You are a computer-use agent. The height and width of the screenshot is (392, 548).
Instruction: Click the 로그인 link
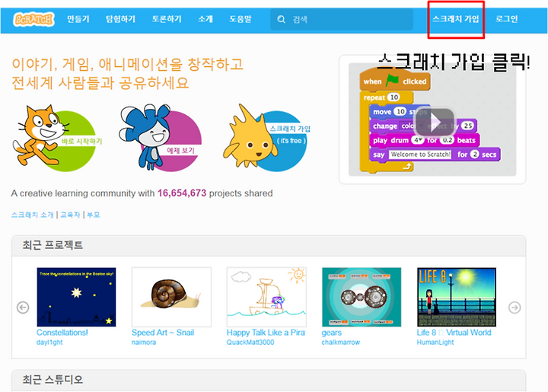pyautogui.click(x=507, y=19)
